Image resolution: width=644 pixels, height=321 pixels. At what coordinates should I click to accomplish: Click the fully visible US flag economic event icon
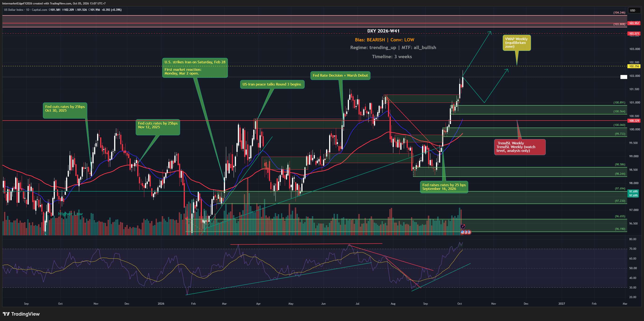pos(462,232)
